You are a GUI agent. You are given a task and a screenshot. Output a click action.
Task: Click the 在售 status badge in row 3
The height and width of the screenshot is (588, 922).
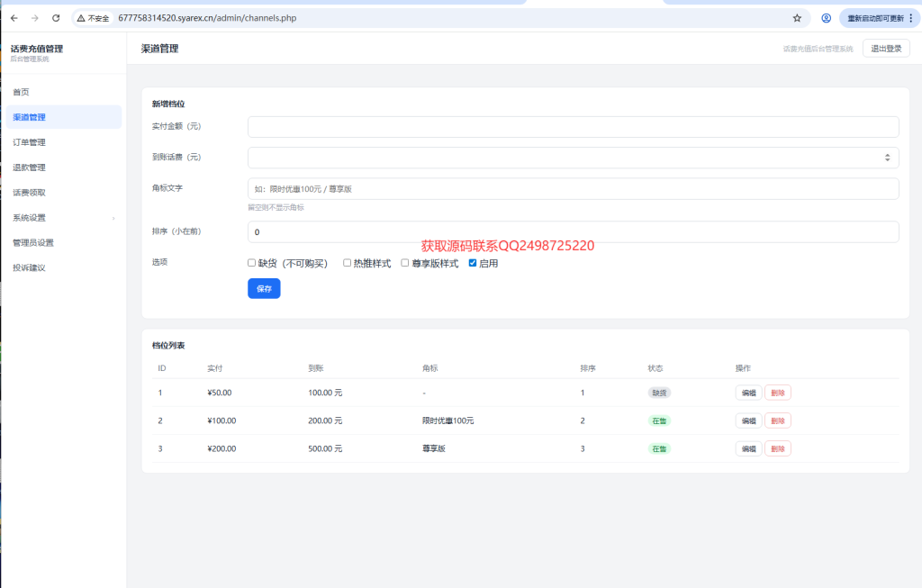(x=659, y=448)
